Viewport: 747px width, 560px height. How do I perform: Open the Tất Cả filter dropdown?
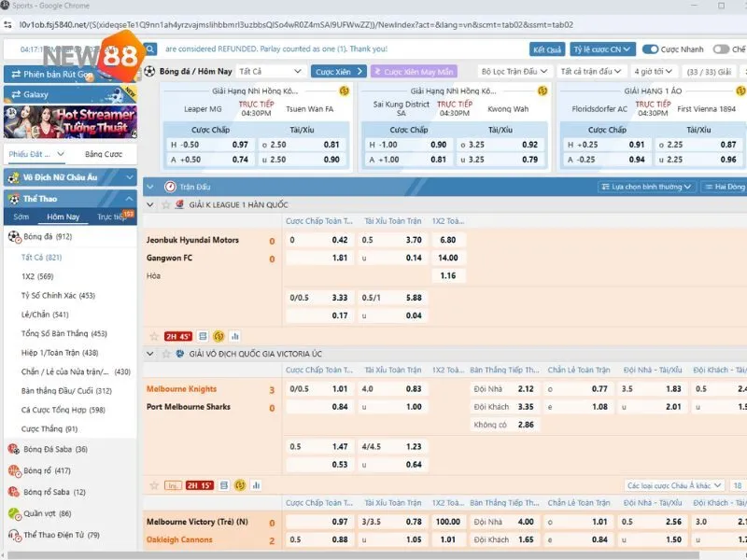click(270, 71)
